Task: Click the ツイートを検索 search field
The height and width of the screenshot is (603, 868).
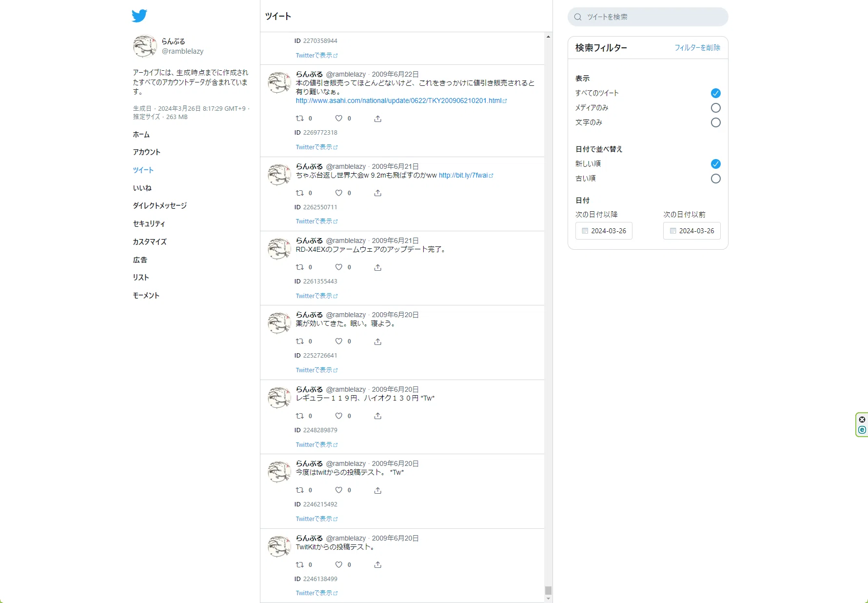Action: 648,17
